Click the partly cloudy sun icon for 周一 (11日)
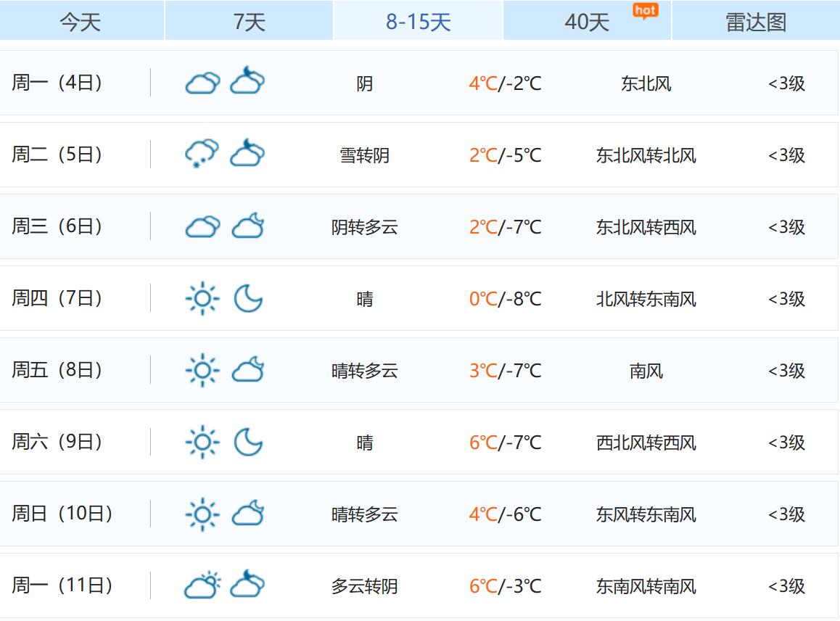Screen dimensions: 840x621 pos(202,585)
